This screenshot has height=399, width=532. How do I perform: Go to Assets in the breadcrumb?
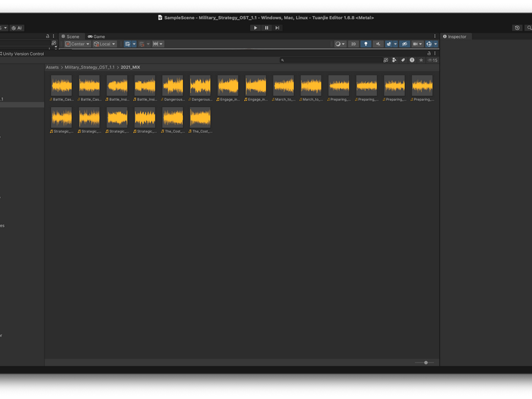click(53, 67)
